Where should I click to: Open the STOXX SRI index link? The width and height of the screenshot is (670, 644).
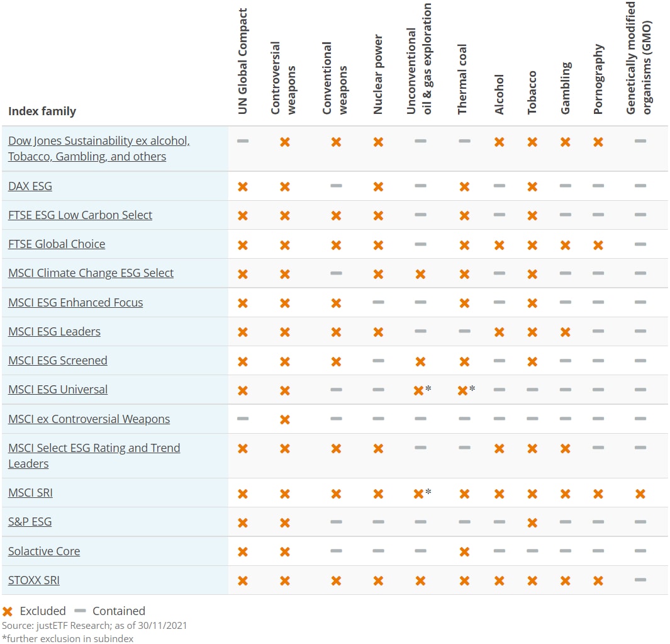(x=34, y=580)
